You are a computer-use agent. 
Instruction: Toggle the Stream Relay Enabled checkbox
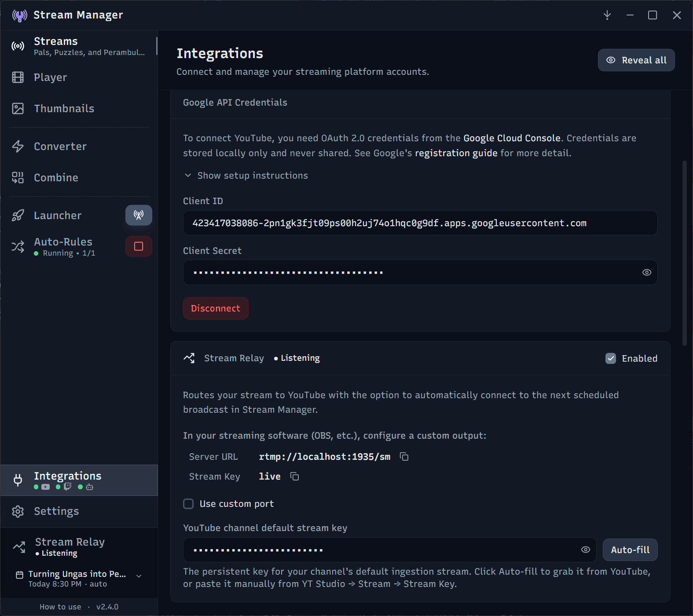[611, 359]
